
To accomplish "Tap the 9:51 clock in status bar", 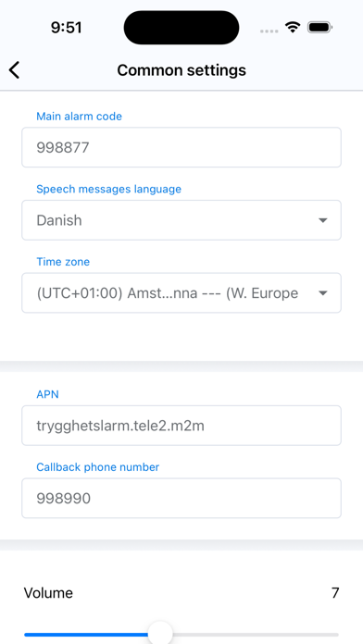I will (x=66, y=28).
